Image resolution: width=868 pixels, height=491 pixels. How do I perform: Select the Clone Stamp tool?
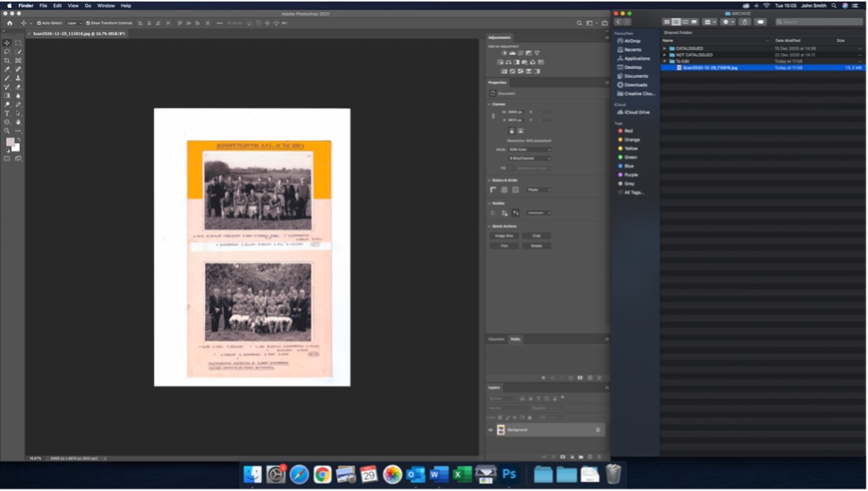tap(18, 78)
